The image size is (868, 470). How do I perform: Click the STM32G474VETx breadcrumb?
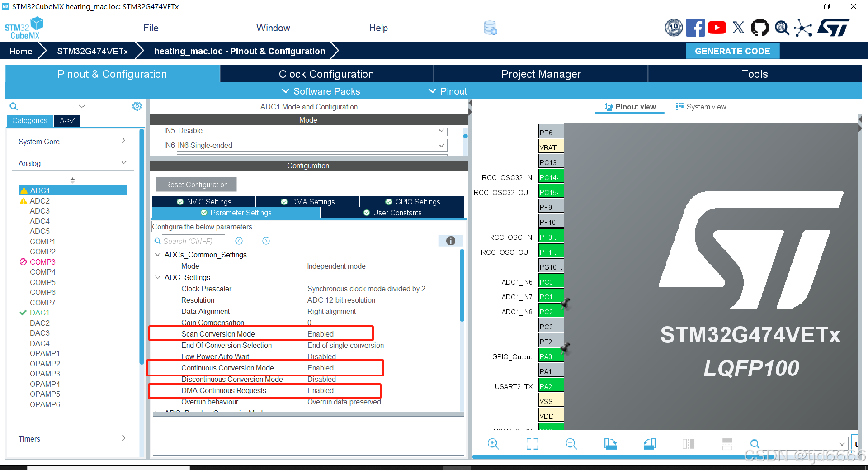pos(92,51)
